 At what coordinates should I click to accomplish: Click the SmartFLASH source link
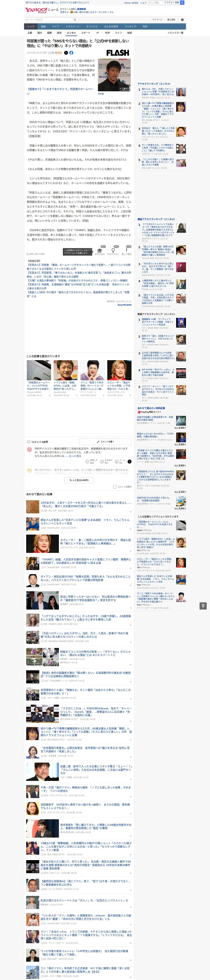point(124,305)
